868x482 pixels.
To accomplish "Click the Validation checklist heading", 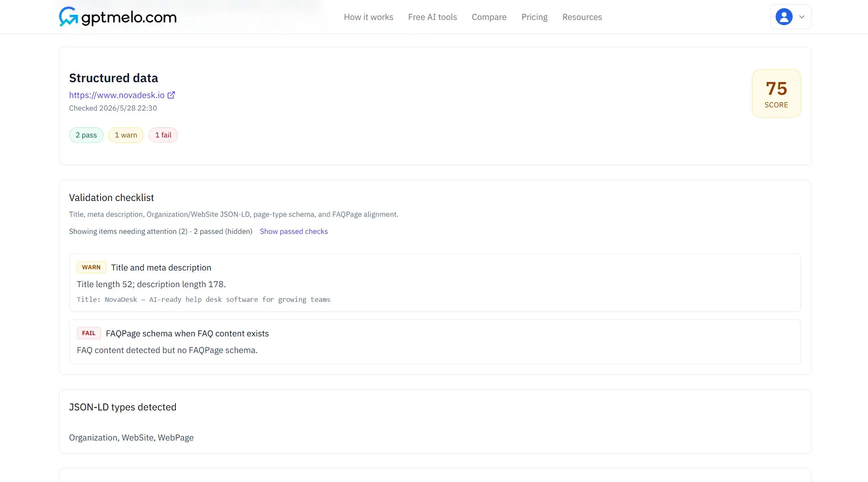I will click(112, 198).
